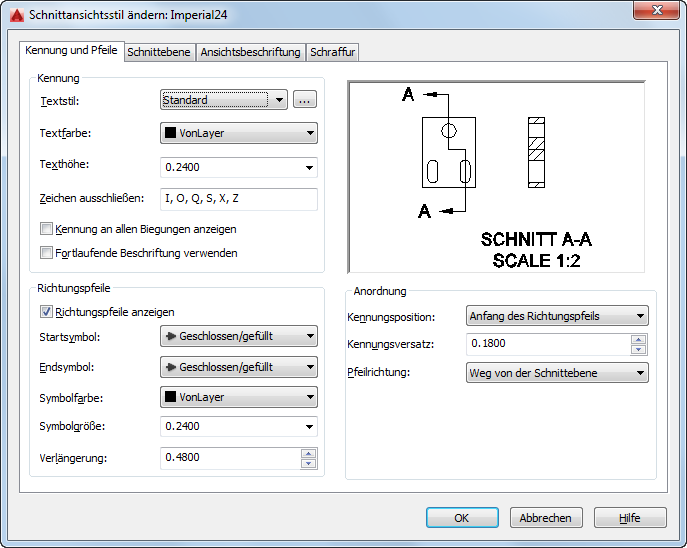Open help with the Hilfe button
687x548 pixels.
[630, 518]
